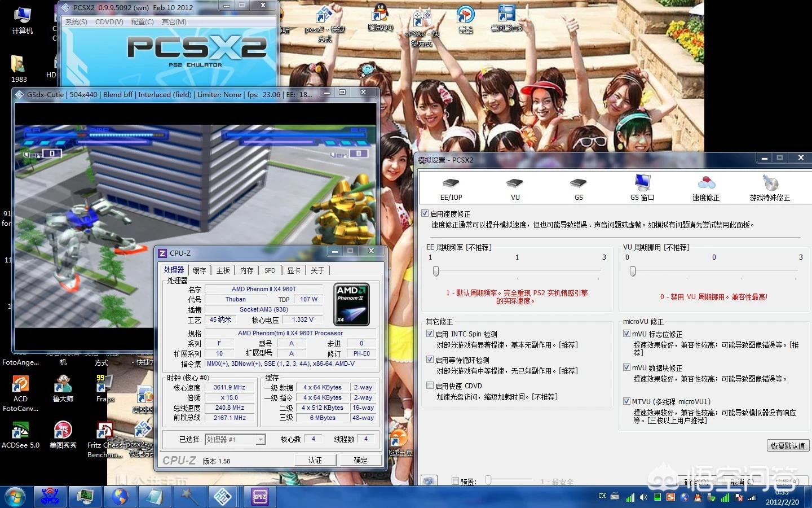The image size is (812, 508).
Task: Click the CPU-Z taskbar icon
Action: pyautogui.click(x=259, y=497)
